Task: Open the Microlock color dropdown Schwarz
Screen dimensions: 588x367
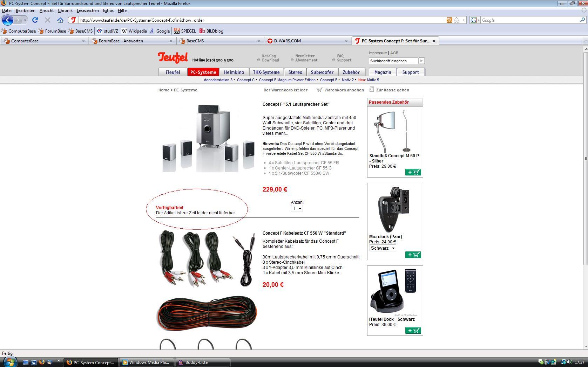Action: 383,248
